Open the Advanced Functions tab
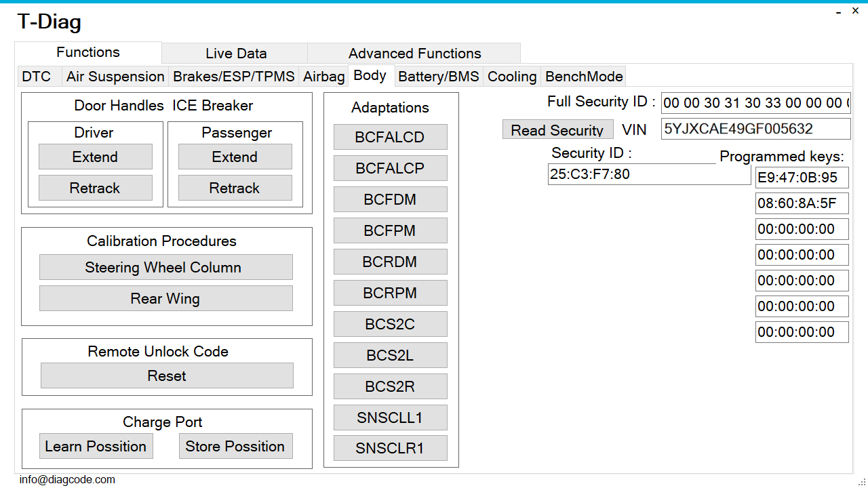 (x=414, y=54)
